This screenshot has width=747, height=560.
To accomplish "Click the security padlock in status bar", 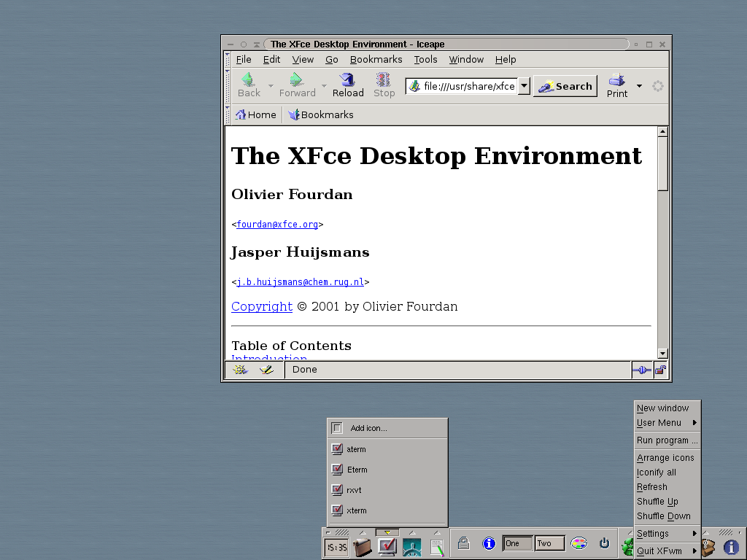I will pyautogui.click(x=660, y=370).
